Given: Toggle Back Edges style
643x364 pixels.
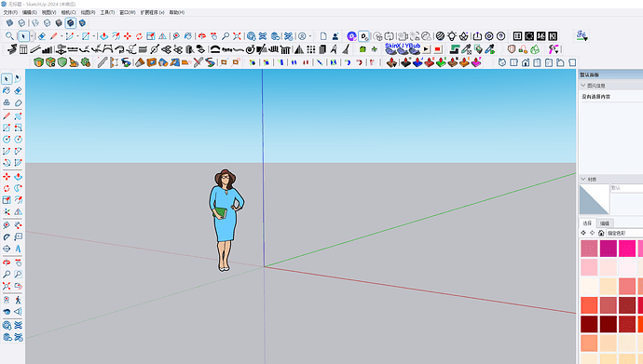Looking at the screenshot, I should pyautogui.click(x=21, y=23).
